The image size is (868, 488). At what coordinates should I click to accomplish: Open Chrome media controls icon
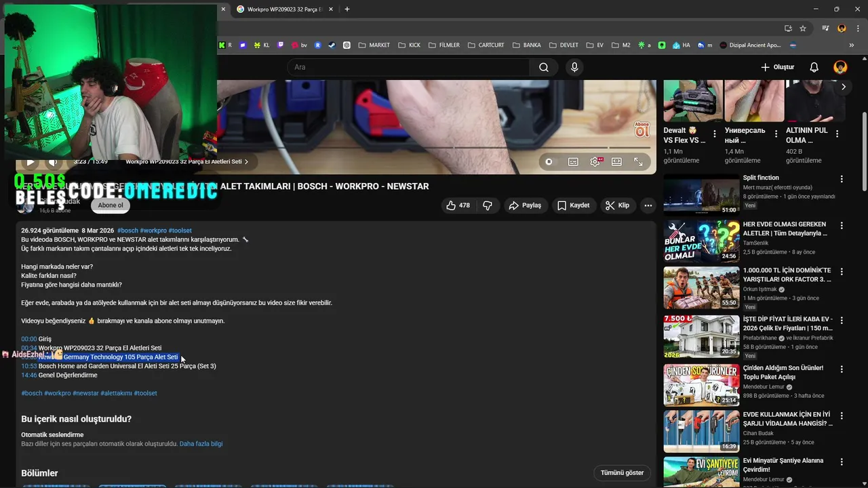[825, 28]
